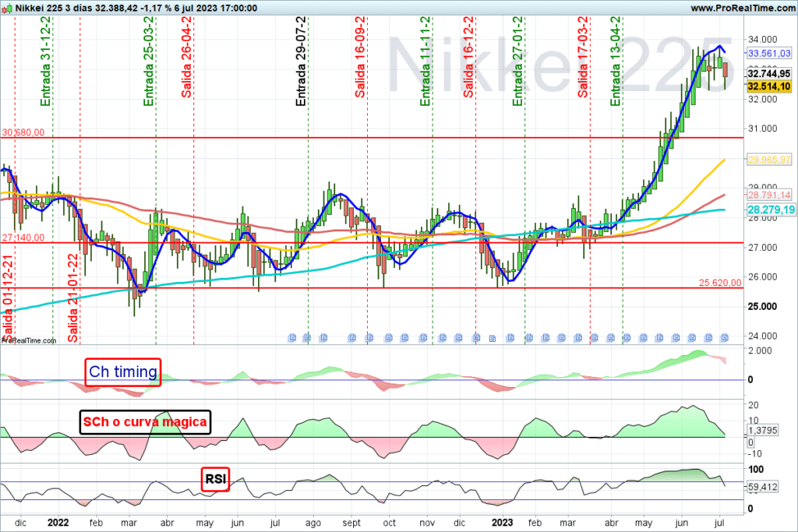The width and height of the screenshot is (798, 532).
Task: Click the Entrada 25-03-2 vertical marker label
Action: pos(149,61)
